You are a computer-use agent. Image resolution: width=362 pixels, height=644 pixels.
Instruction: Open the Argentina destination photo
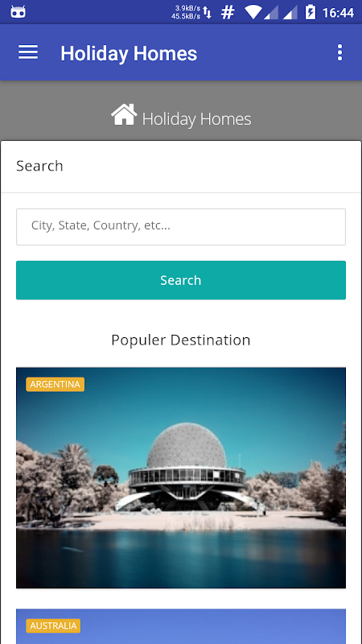pyautogui.click(x=181, y=477)
